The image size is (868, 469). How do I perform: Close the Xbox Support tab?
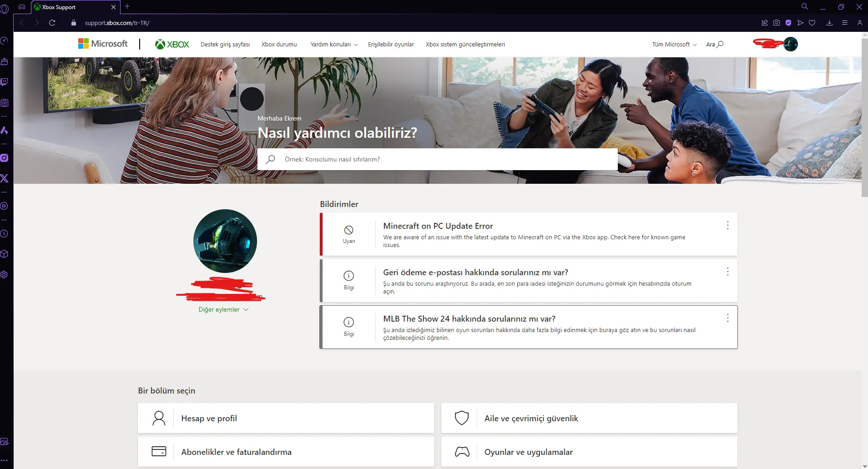coord(113,7)
